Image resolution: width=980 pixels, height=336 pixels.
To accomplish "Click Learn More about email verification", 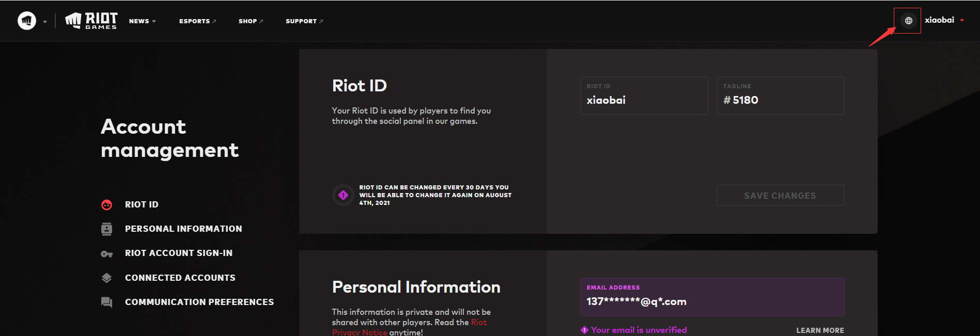I will (x=820, y=330).
